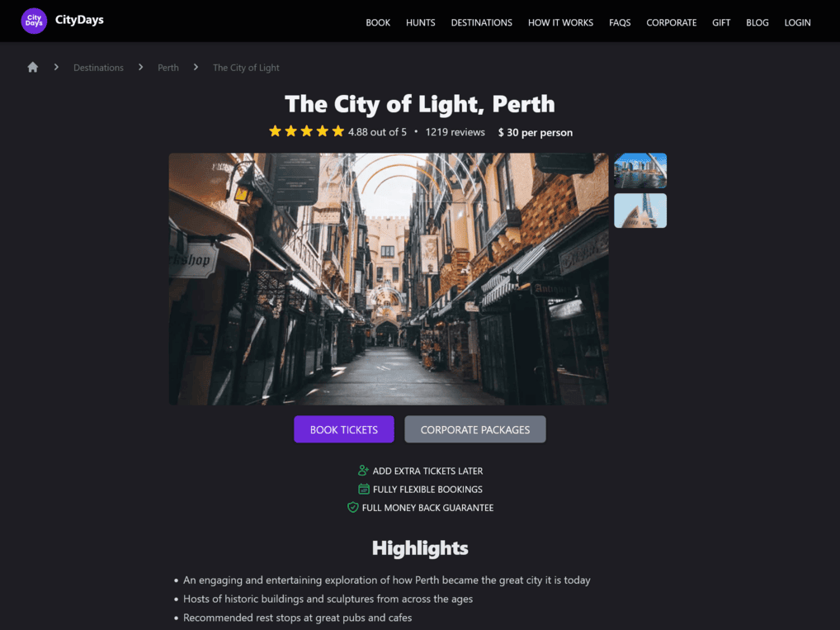Open the Perth breadcrumb link
The height and width of the screenshot is (630, 840).
pos(168,68)
